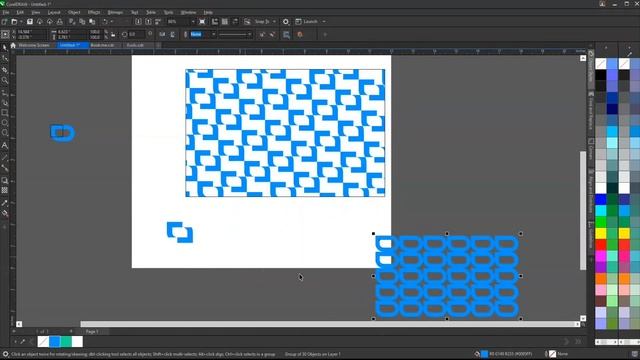Click the black swatch in right color palette
Screen dimensions: 640x360
click(601, 75)
